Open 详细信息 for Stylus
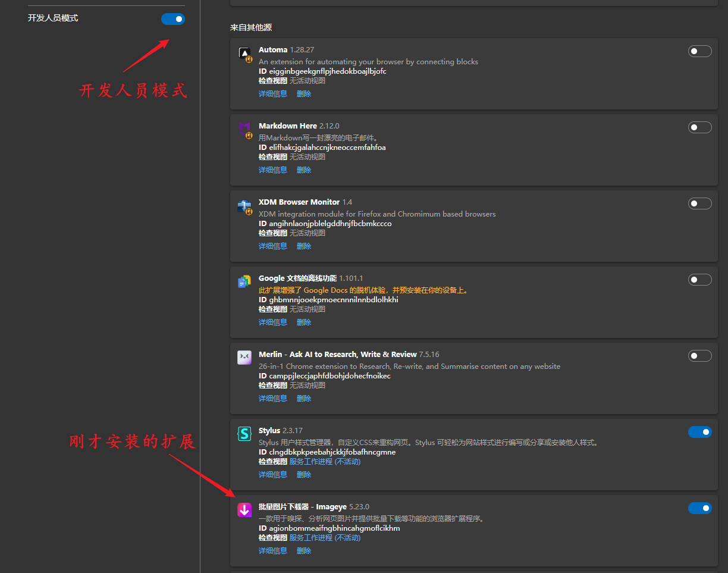Image resolution: width=728 pixels, height=573 pixels. pos(273,475)
